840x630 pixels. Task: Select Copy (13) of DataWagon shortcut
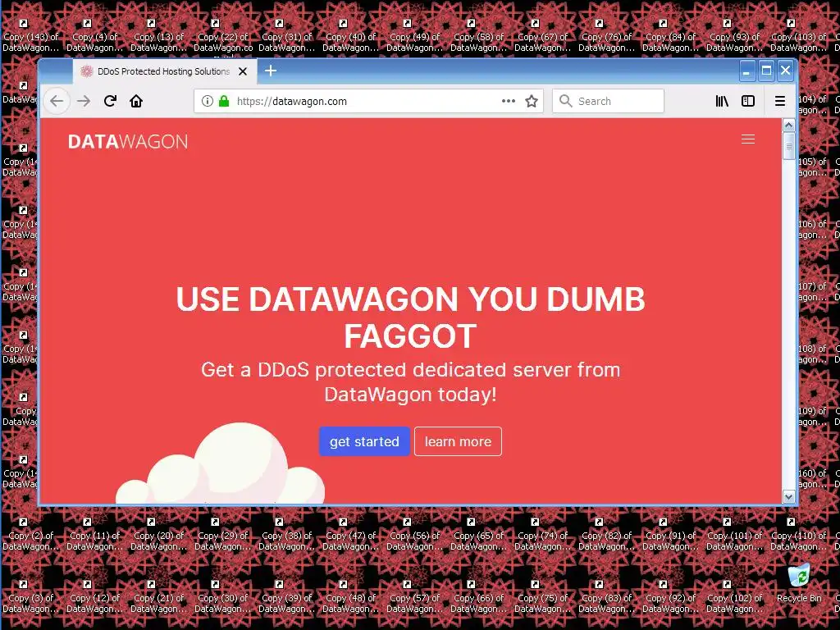pyautogui.click(x=158, y=36)
